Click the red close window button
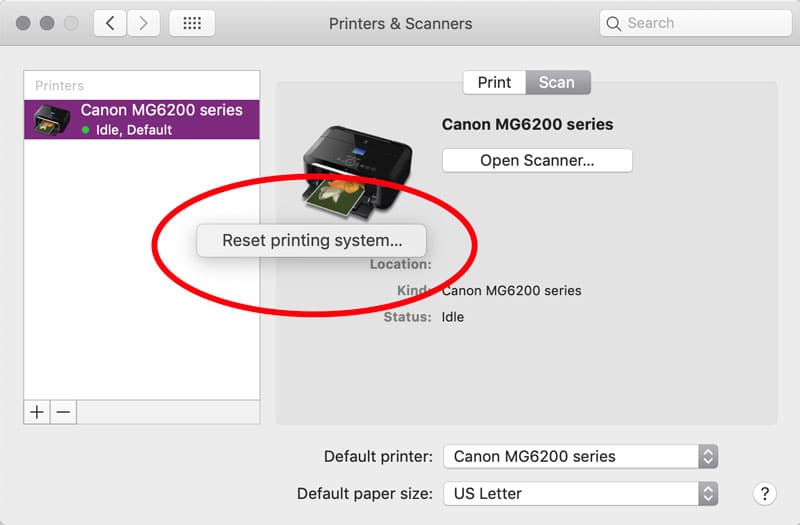This screenshot has width=800, height=525. point(23,23)
